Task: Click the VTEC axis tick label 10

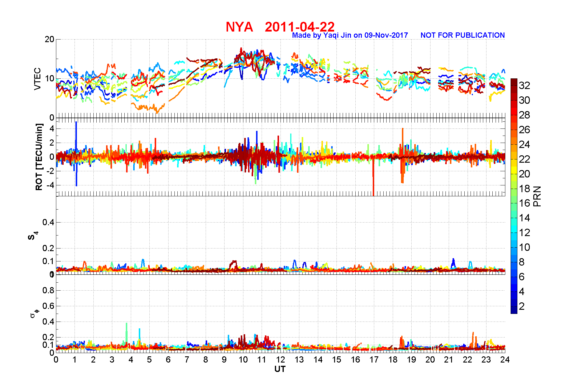Action: point(49,79)
